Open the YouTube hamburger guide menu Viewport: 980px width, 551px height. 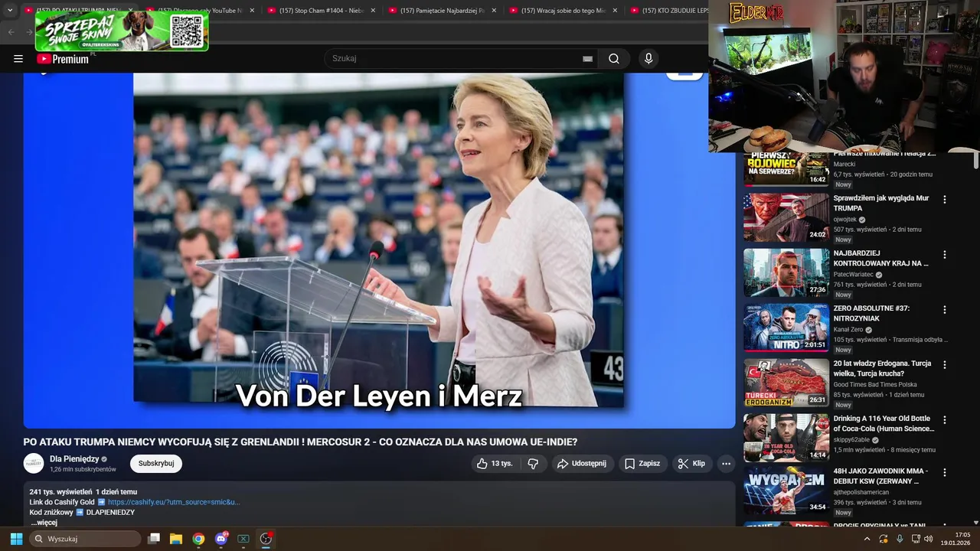click(18, 59)
